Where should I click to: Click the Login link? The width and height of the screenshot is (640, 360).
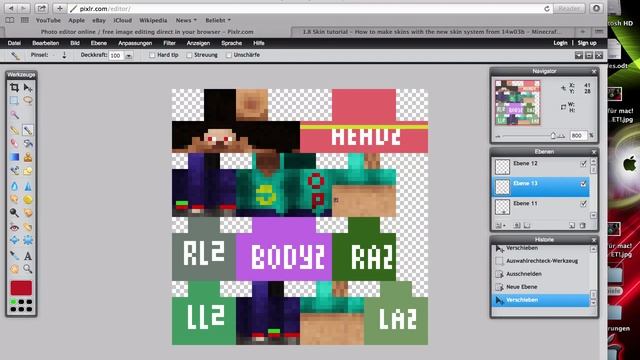pos(560,43)
